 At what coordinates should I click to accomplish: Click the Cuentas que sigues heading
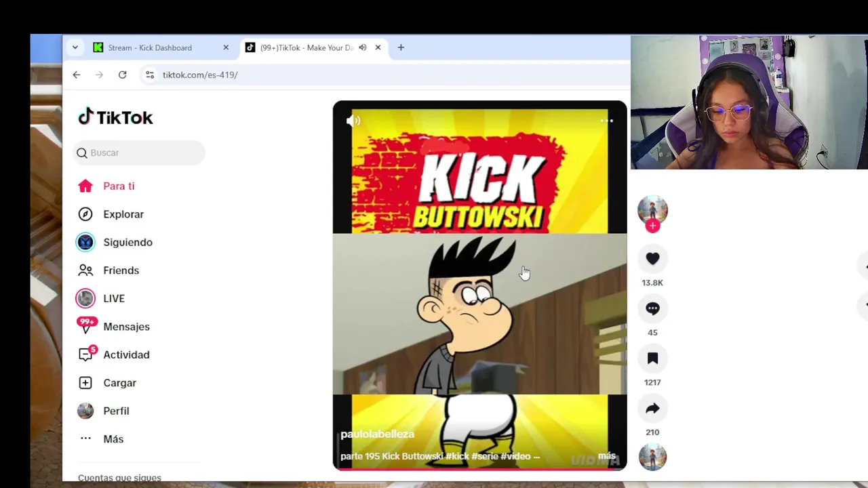tap(119, 477)
